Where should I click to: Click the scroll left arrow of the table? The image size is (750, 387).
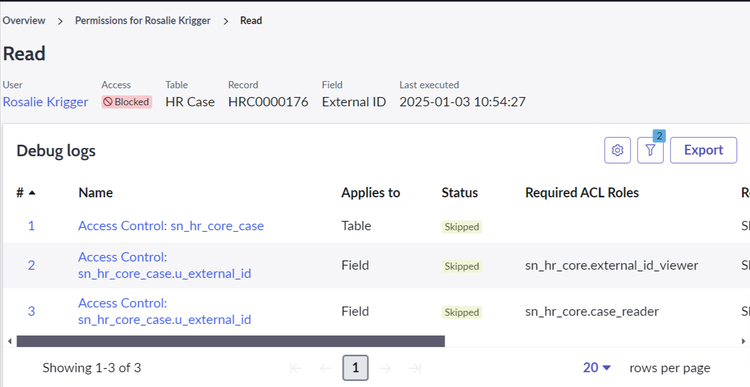[x=10, y=341]
